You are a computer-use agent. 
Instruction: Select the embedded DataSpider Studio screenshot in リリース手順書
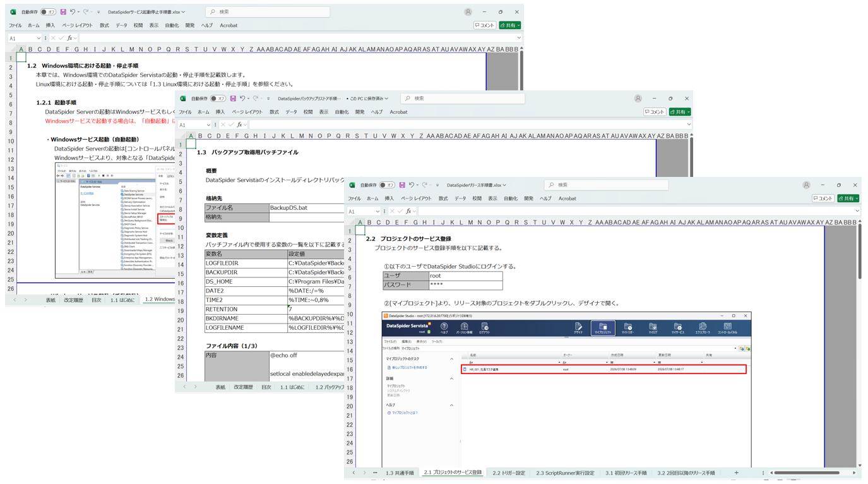(567, 390)
